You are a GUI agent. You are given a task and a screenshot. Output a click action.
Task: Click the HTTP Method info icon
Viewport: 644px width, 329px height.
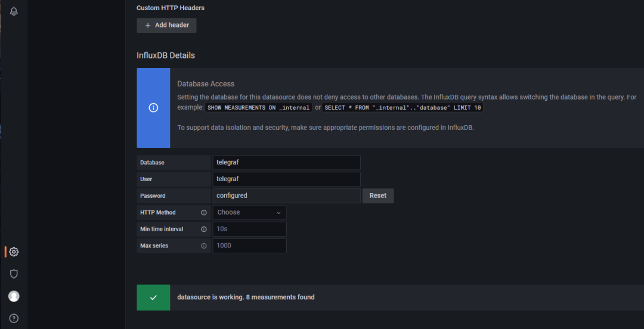(x=204, y=213)
